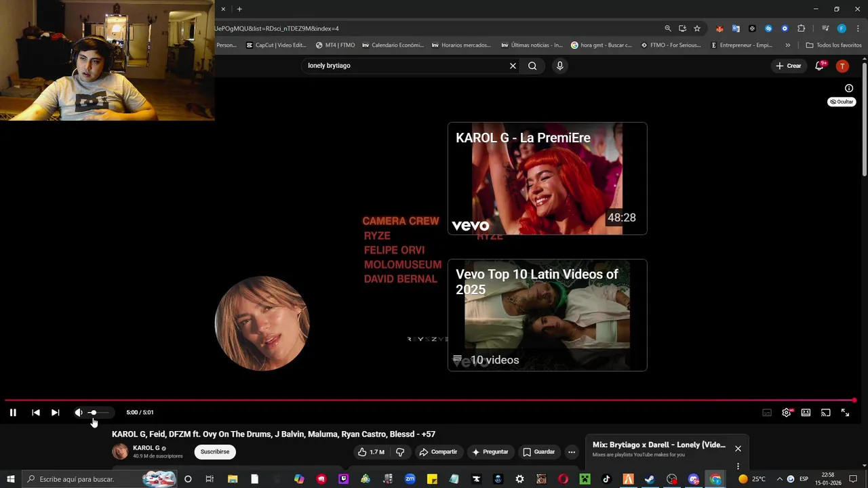This screenshot has height=488, width=868.
Task: Mute the video with the speaker icon
Action: coord(79,412)
